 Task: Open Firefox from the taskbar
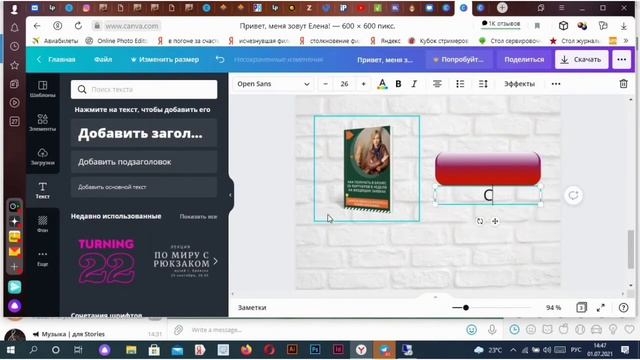tap(246, 350)
